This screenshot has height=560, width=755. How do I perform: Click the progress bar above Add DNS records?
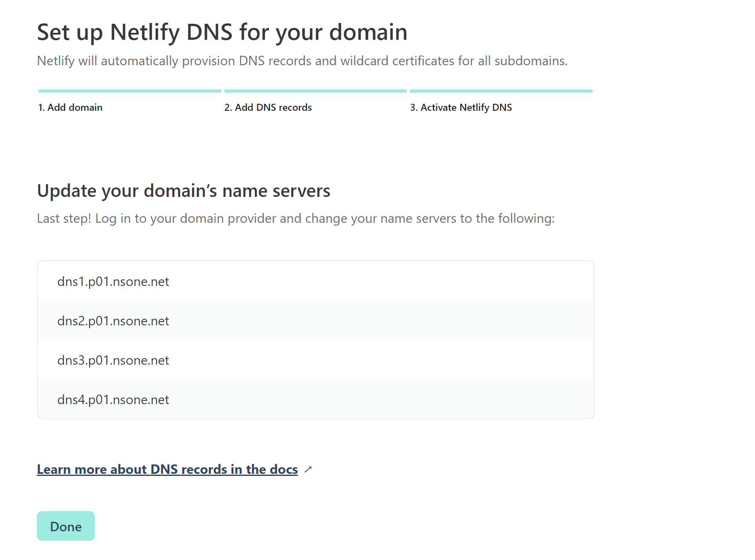tap(316, 91)
